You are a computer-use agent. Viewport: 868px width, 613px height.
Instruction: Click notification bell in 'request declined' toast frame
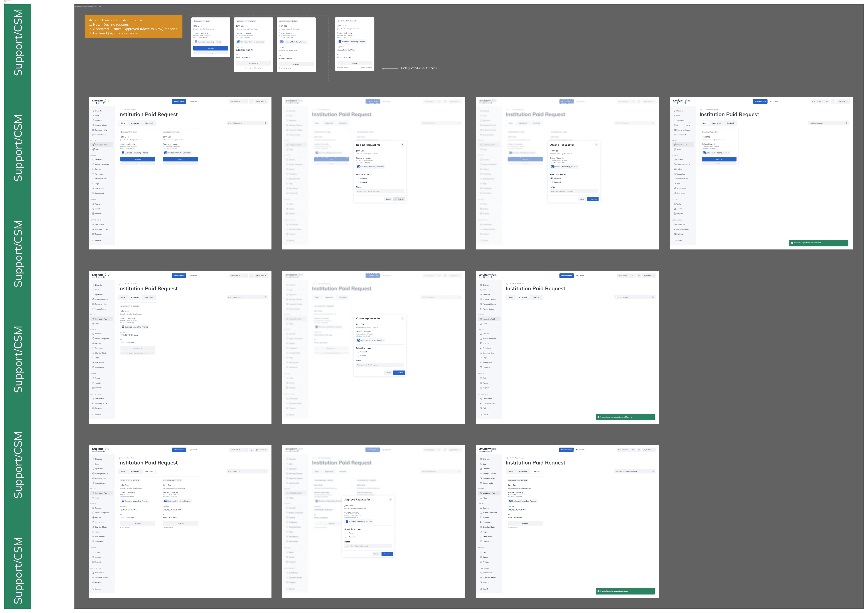(833, 101)
